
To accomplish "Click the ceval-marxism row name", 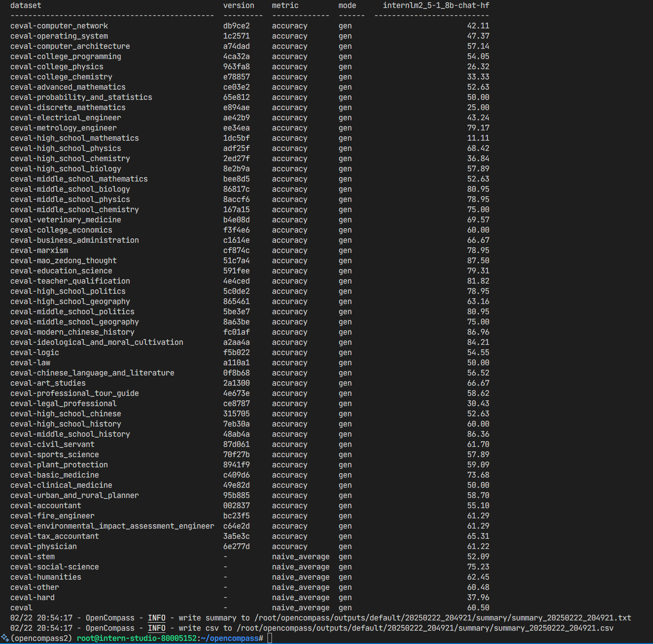I will [x=39, y=250].
